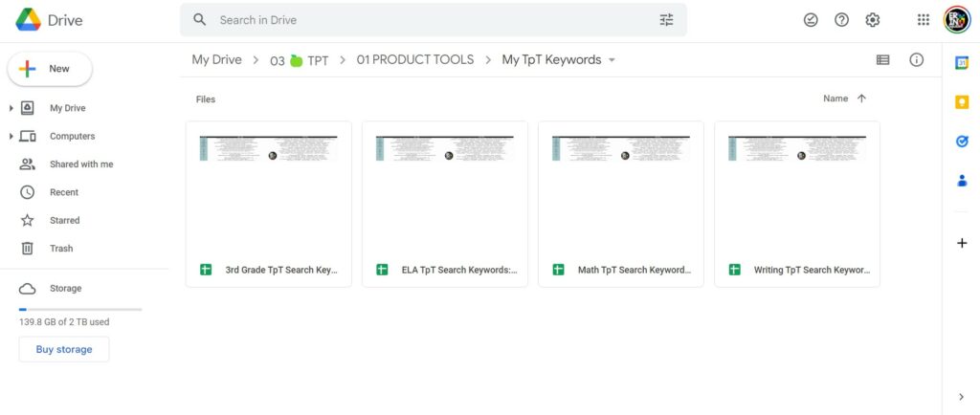Open the Google apps grid
Viewport: 980px width, 415px height.
pos(924,20)
